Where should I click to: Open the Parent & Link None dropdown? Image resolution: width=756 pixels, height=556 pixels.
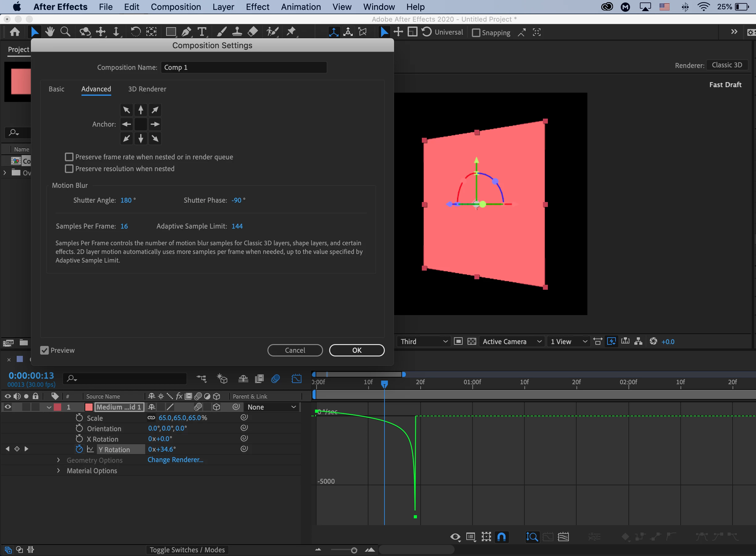(271, 407)
